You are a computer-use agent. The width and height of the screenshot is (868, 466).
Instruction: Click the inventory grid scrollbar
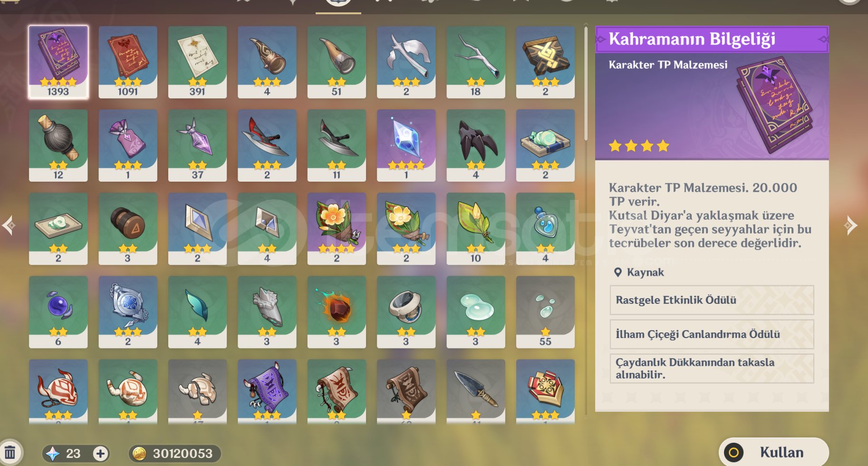(586, 84)
